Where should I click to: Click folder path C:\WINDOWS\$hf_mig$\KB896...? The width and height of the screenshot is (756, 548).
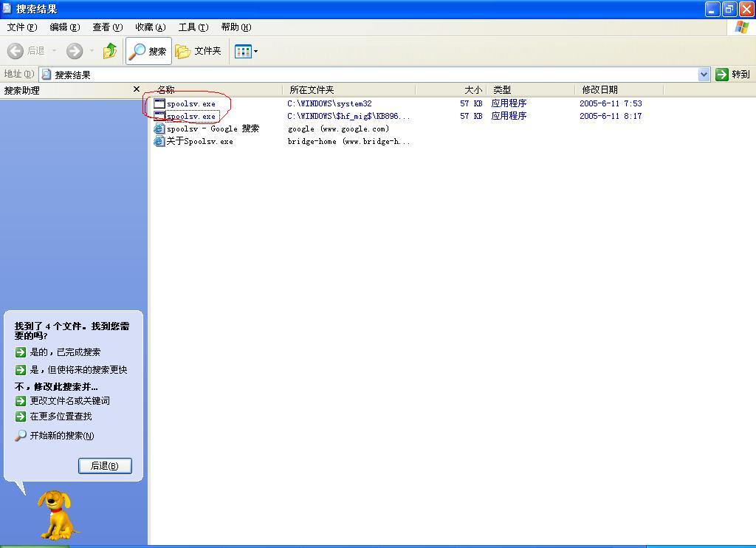tap(348, 116)
